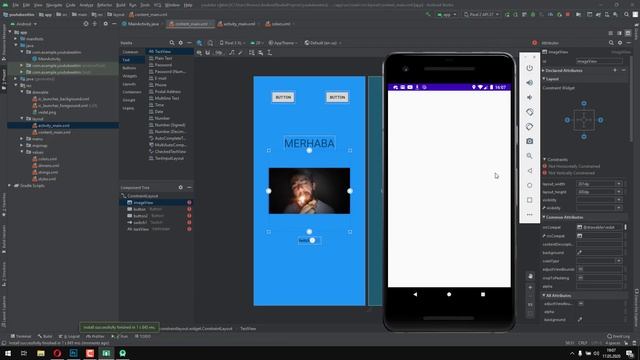The image size is (640, 360).
Task: Select right BUTTON in design preview
Action: tap(337, 97)
